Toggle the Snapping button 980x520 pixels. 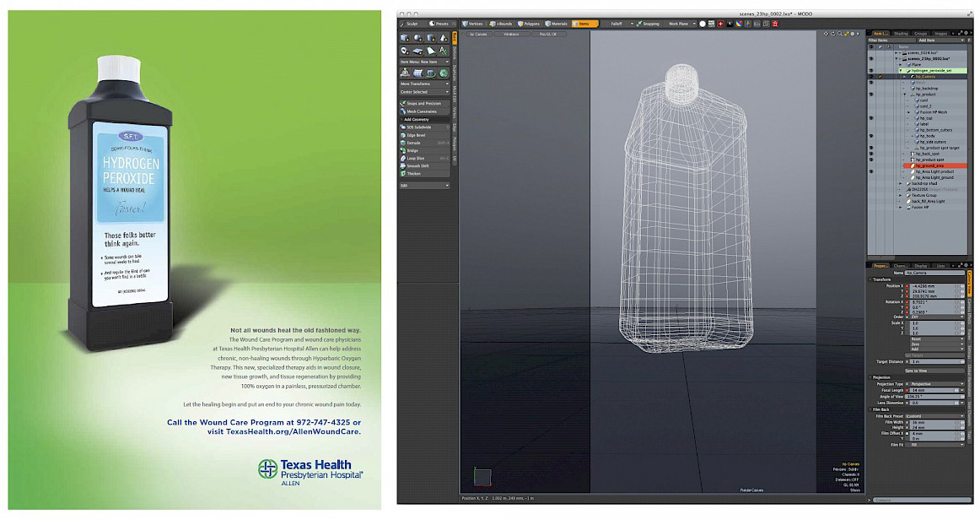pos(648,24)
